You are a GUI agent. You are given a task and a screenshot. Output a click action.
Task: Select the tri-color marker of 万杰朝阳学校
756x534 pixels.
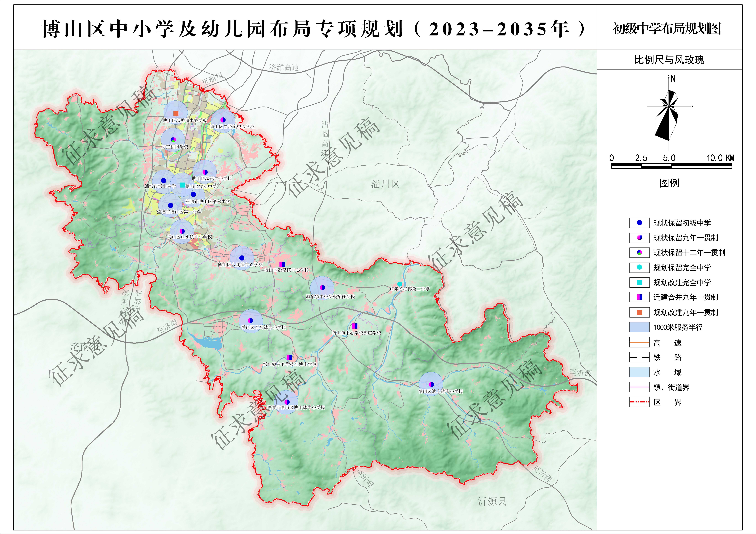point(174,140)
